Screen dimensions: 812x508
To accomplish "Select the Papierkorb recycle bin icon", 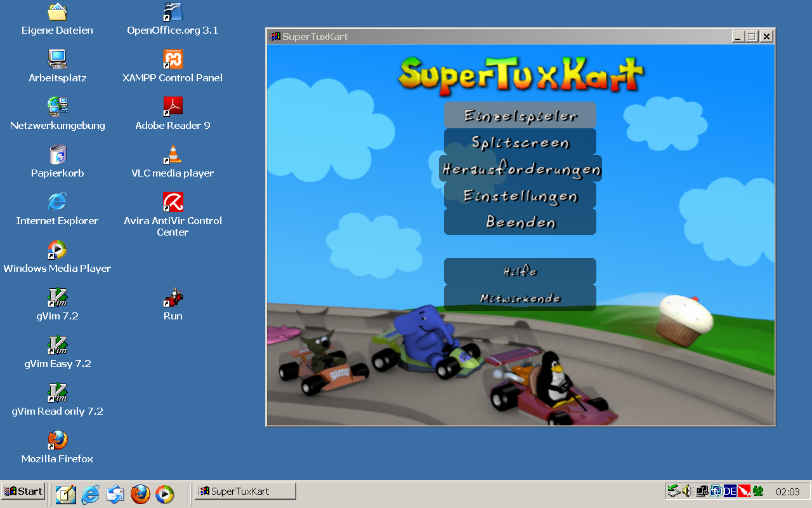I will coord(57,162).
